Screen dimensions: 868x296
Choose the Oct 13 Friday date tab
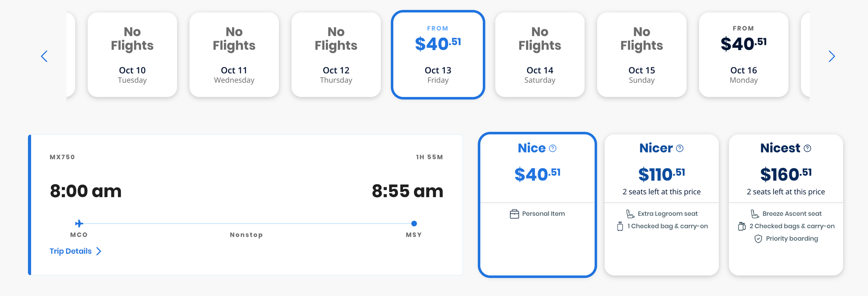438,55
